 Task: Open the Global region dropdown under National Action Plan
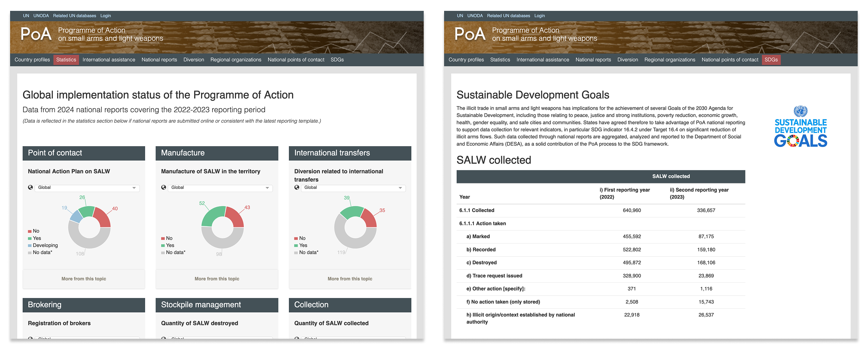(87, 188)
